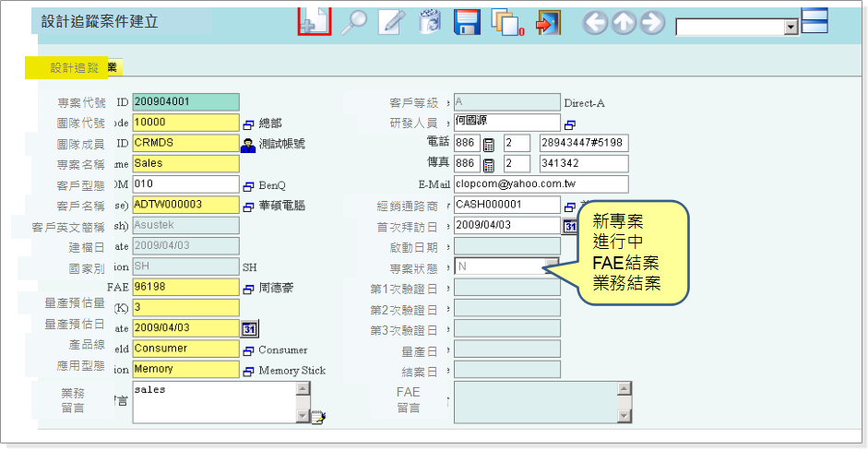
Task: Open calendar picker for 量產預估日
Action: 249,328
